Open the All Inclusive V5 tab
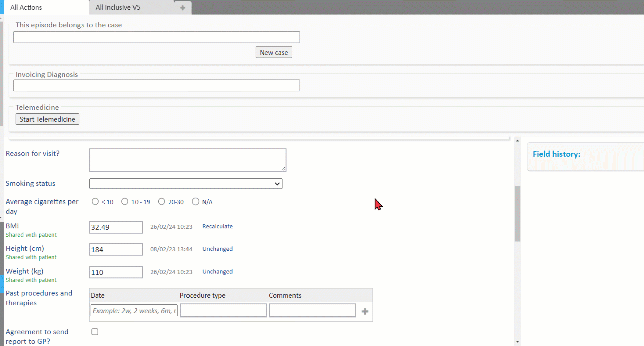Image resolution: width=644 pixels, height=346 pixels. pyautogui.click(x=118, y=7)
